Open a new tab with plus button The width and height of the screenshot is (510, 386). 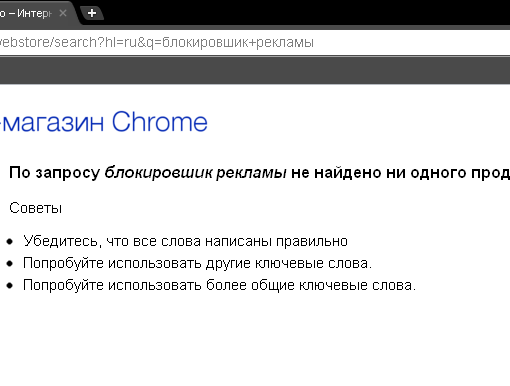pyautogui.click(x=92, y=13)
